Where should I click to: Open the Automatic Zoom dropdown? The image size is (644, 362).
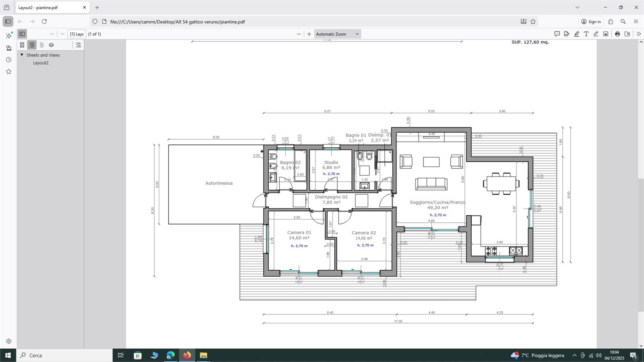point(337,34)
